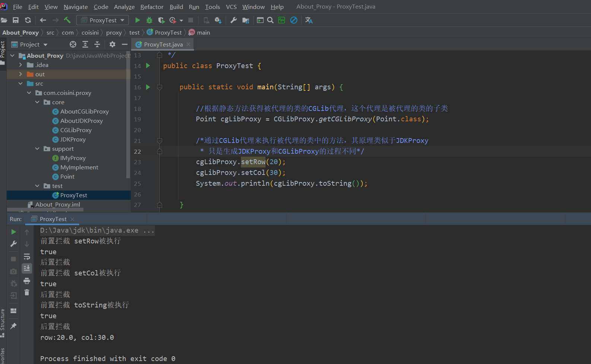Collapse the test package

[37, 186]
